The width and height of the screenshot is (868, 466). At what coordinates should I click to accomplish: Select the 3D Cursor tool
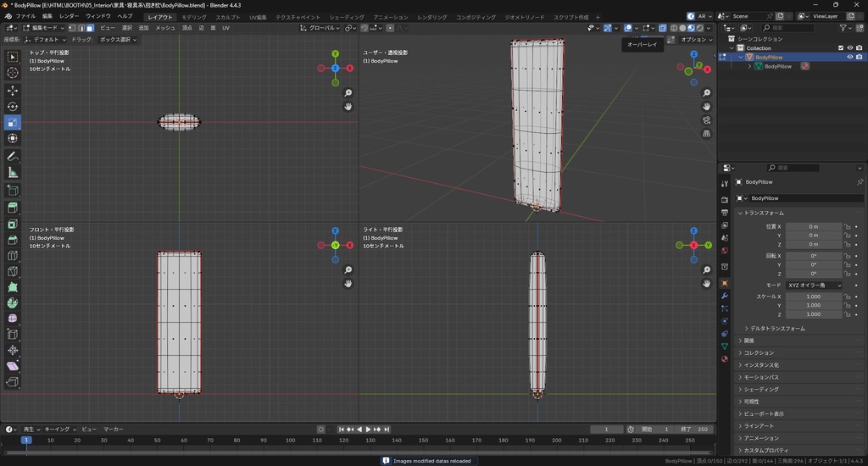(13, 73)
